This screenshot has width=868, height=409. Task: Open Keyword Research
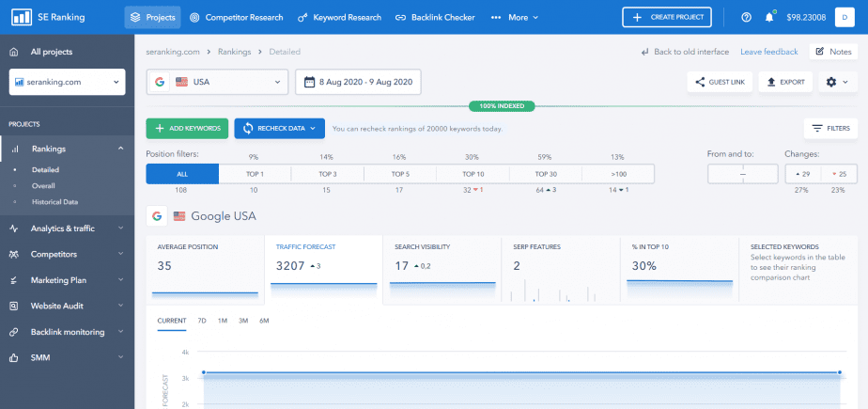pyautogui.click(x=339, y=18)
